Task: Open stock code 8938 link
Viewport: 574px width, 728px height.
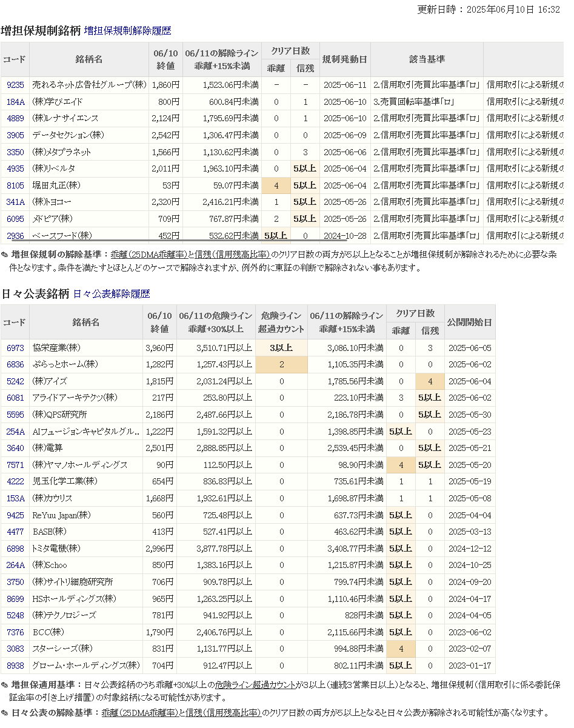Action: click(15, 666)
